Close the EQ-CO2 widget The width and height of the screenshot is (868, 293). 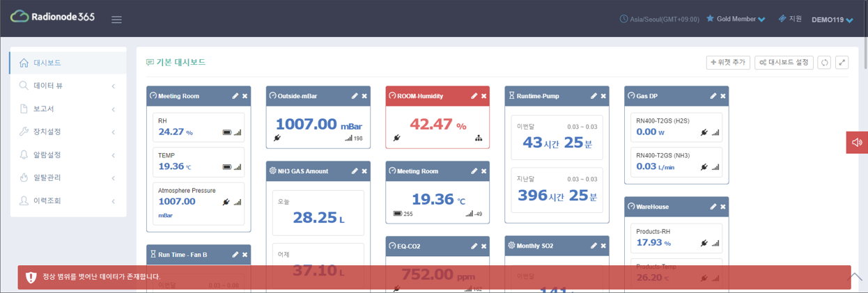tap(484, 246)
